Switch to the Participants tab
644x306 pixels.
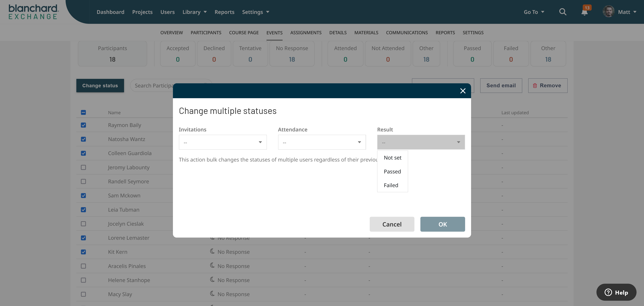(x=206, y=33)
